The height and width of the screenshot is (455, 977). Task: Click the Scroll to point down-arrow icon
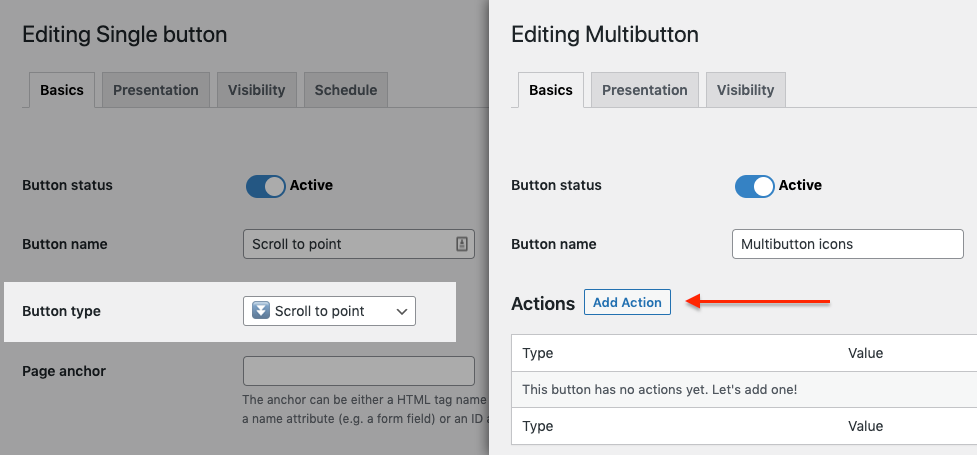tap(260, 310)
